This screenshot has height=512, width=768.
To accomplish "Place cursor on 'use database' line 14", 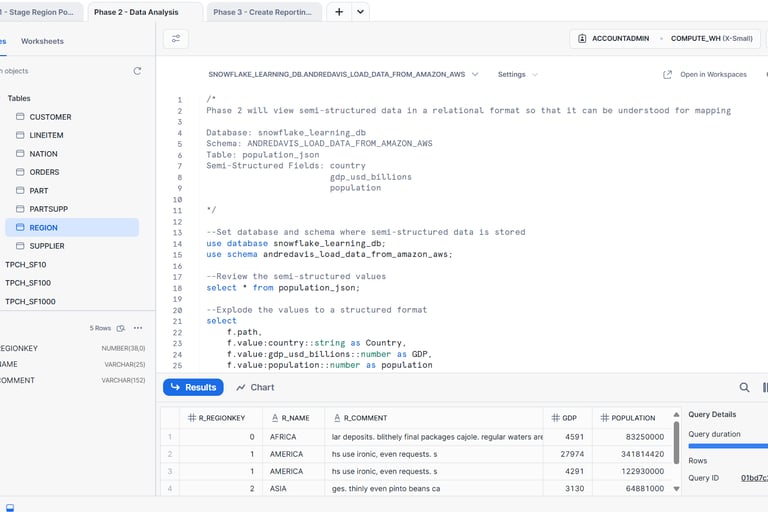I will 296,243.
